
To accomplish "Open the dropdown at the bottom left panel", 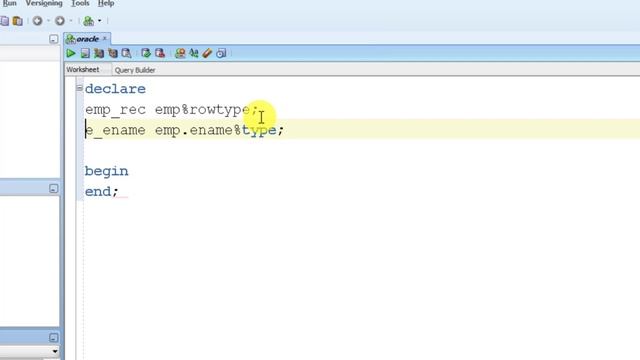I will coord(55,351).
